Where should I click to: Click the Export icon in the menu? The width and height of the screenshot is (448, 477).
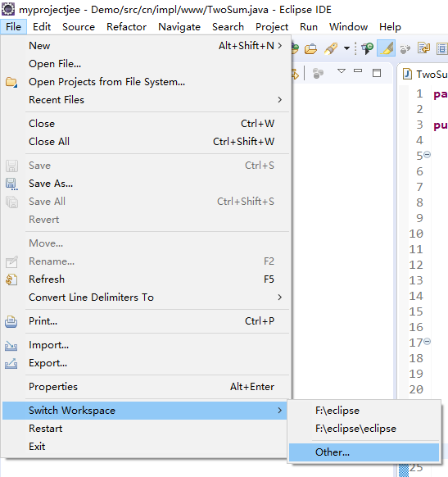point(11,364)
